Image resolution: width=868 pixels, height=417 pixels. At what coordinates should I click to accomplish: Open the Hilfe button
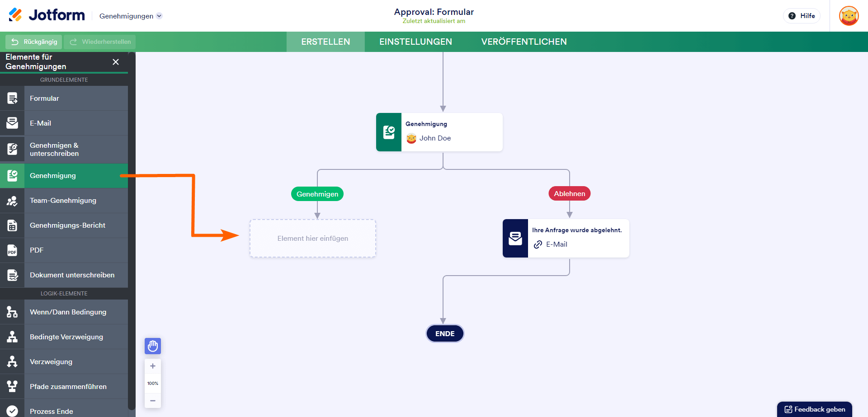(x=802, y=16)
